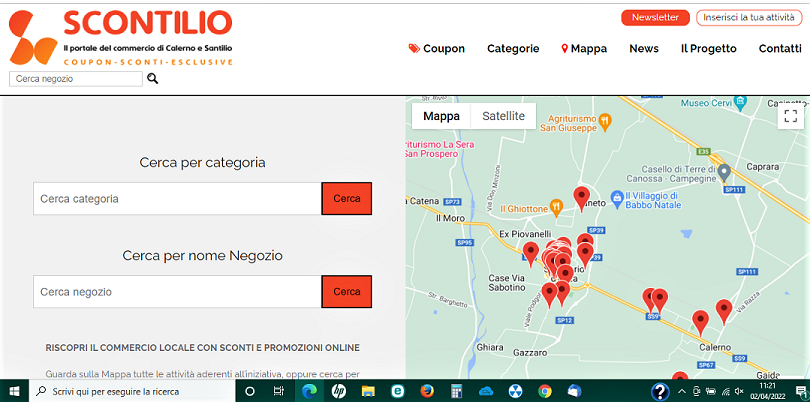
Task: Open Il Progetto page
Action: click(x=708, y=49)
